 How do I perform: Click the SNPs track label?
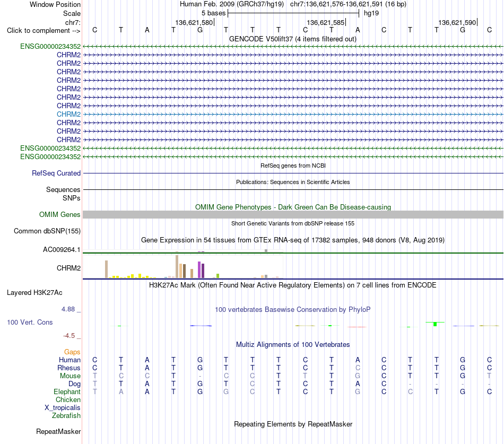coord(72,198)
